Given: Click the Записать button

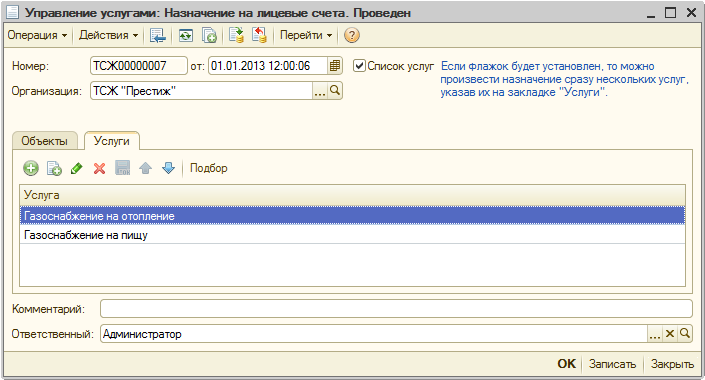Looking at the screenshot, I should pos(612,364).
